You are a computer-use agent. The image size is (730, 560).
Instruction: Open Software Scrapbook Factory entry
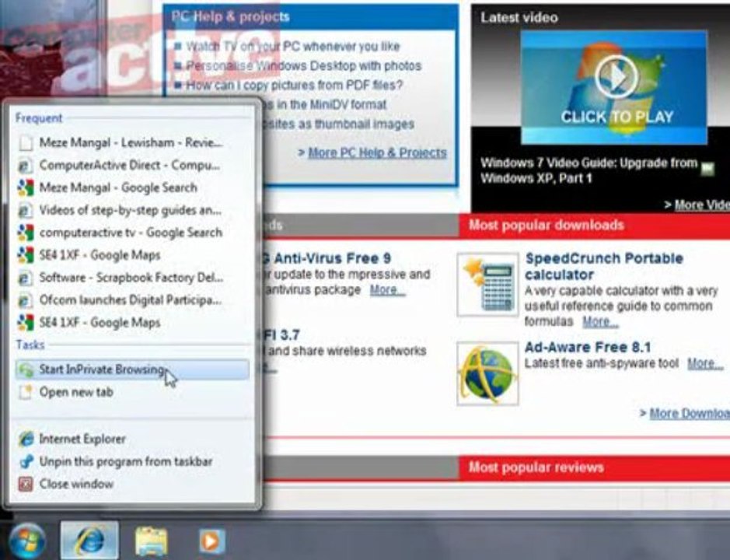(x=132, y=278)
